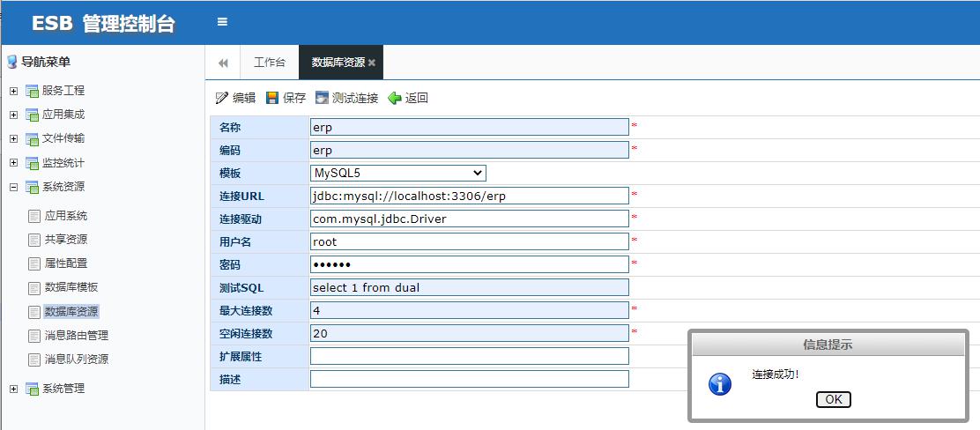The height and width of the screenshot is (430, 980).
Task: Open the 模板 MySQL5 dropdown
Action: click(x=398, y=173)
